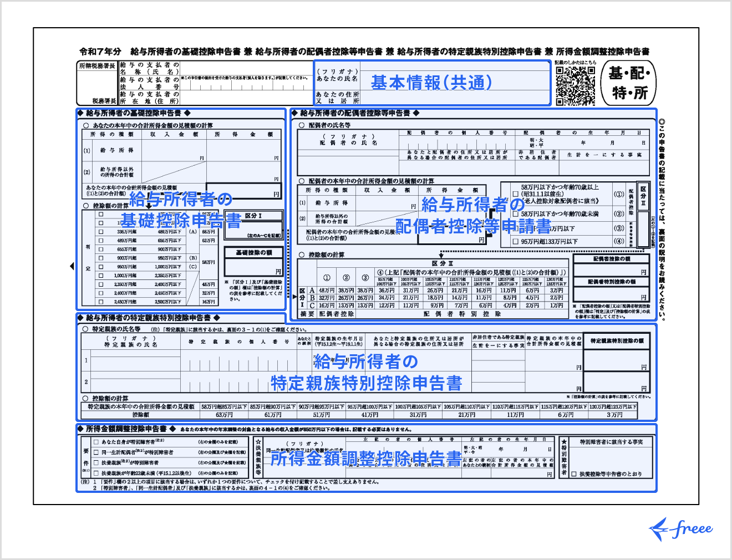Click the 所得金額調整控除申告書 blue overlay label
The height and width of the screenshot is (560, 732).
[x=366, y=459]
